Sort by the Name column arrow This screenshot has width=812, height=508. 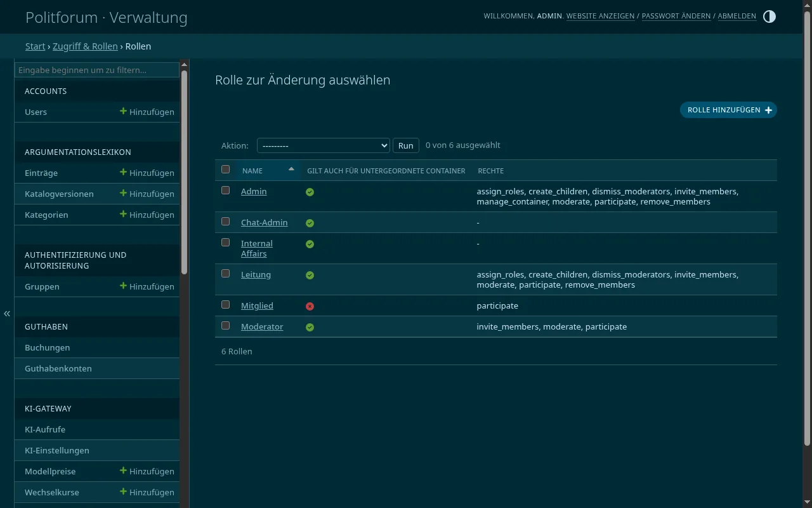(x=291, y=169)
